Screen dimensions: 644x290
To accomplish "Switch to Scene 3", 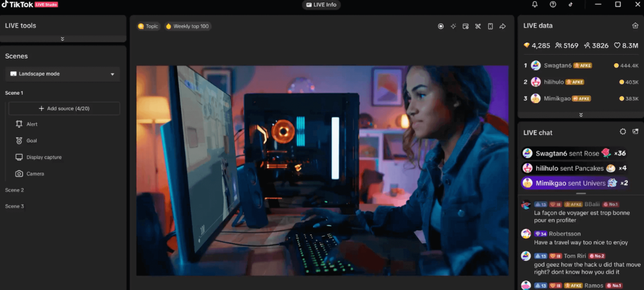I will 15,206.
